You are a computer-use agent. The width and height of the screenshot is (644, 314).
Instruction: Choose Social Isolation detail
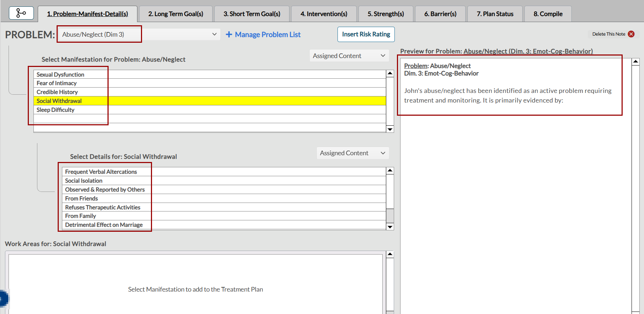pos(224,181)
